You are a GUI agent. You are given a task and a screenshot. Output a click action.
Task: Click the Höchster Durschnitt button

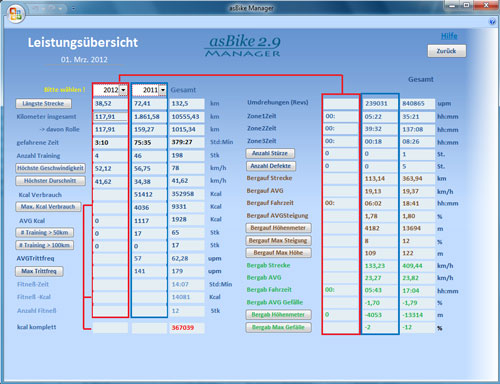tap(50, 181)
